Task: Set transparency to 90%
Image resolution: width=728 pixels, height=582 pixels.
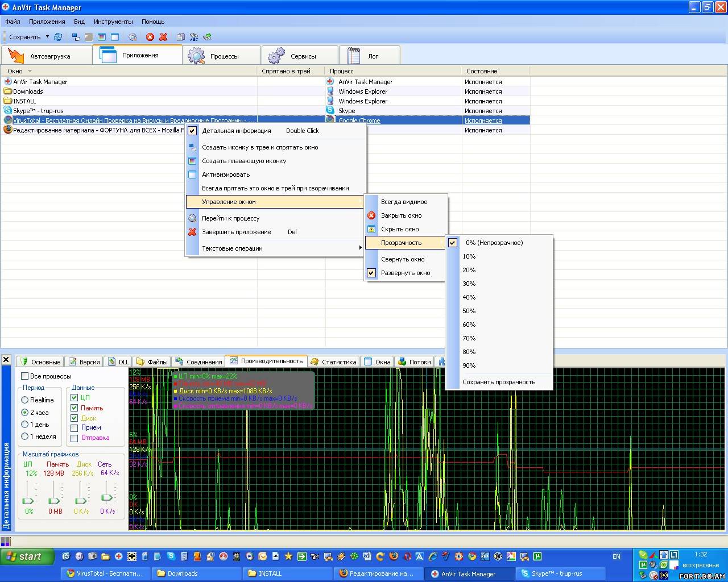Action: coord(499,365)
